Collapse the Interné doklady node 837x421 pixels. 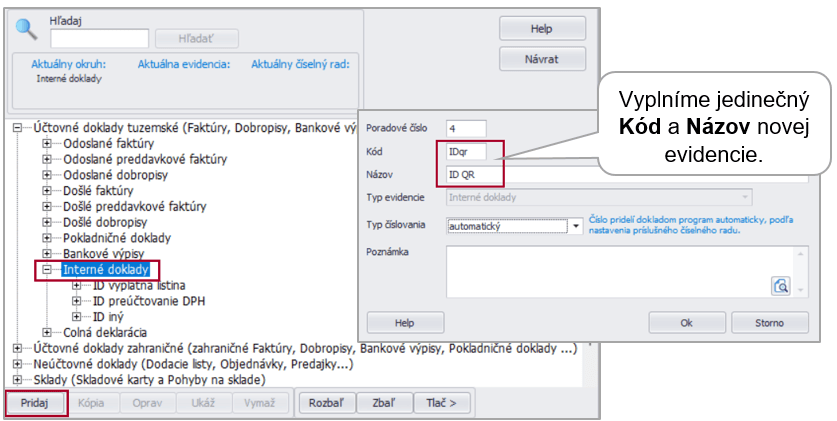[x=47, y=270]
